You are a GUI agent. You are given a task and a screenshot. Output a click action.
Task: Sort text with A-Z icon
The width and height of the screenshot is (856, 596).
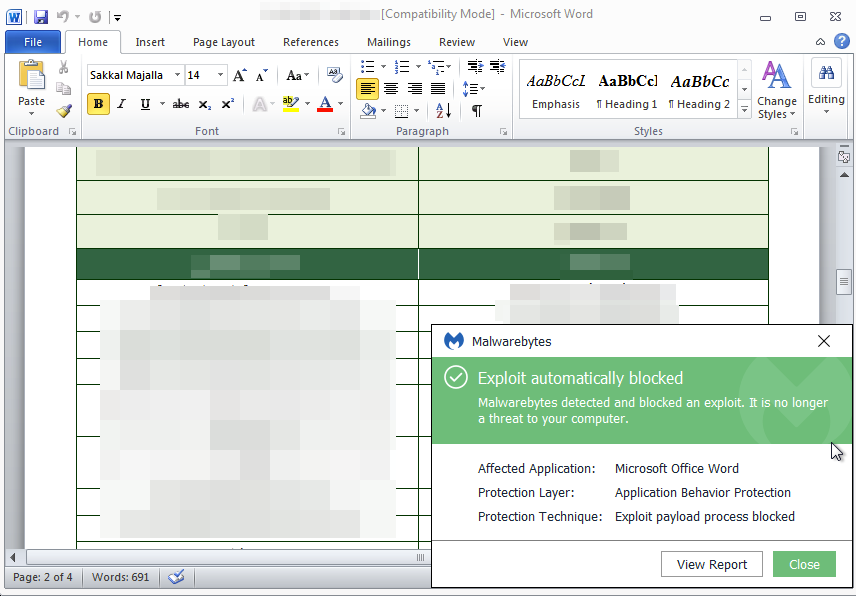click(443, 111)
